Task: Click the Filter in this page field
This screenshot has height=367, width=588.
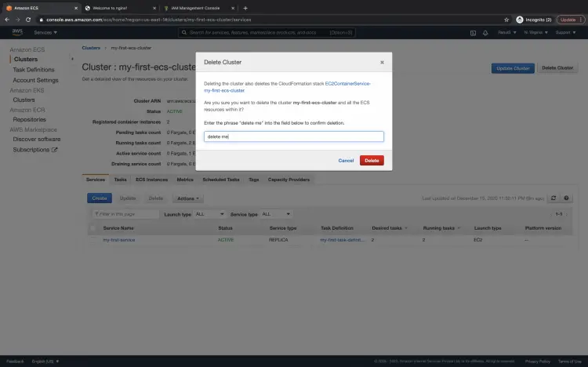Action: (125, 214)
